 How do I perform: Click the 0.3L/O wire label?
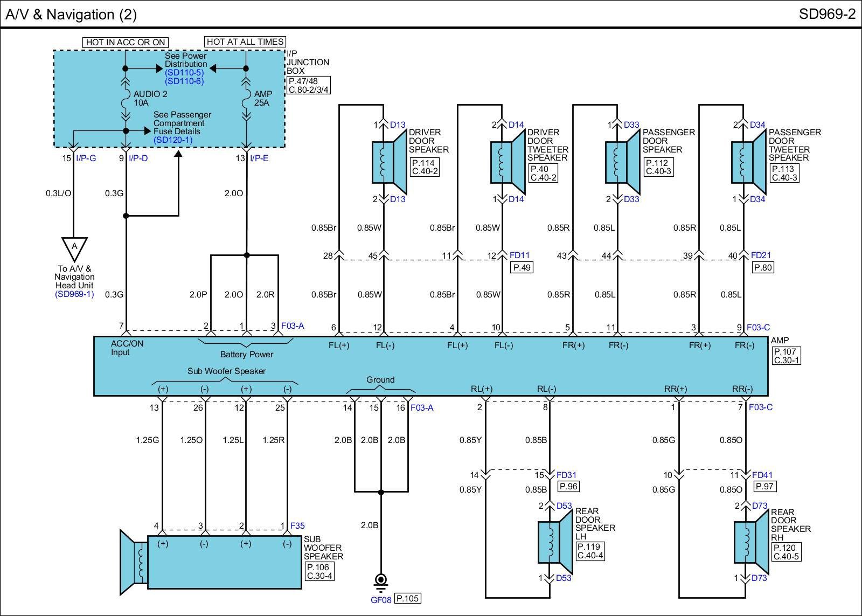click(x=58, y=193)
